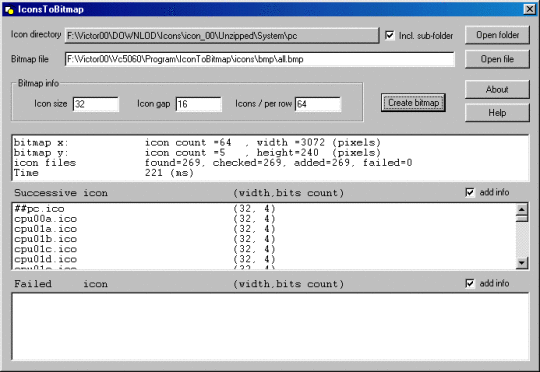Close the IconsToBitmap window
The image size is (540, 372).
tap(529, 9)
